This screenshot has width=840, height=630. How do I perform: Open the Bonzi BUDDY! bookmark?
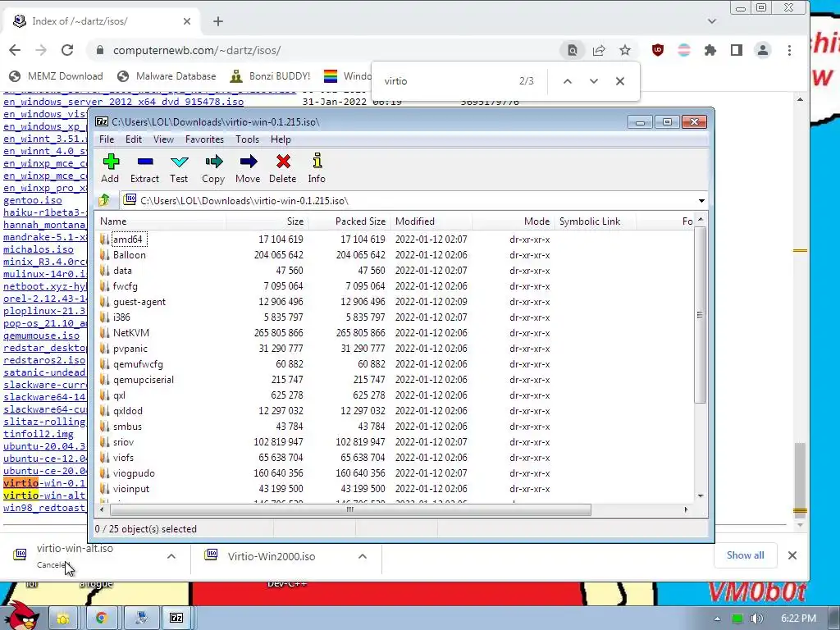[271, 76]
